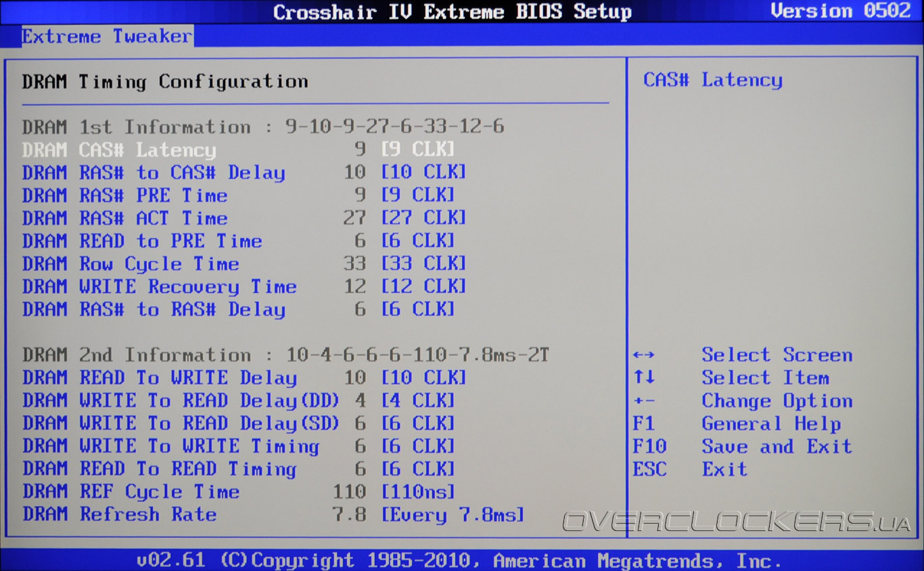Select the DRAM WRITE To WRITE Timing label
924x571 pixels.
[x=170, y=447]
